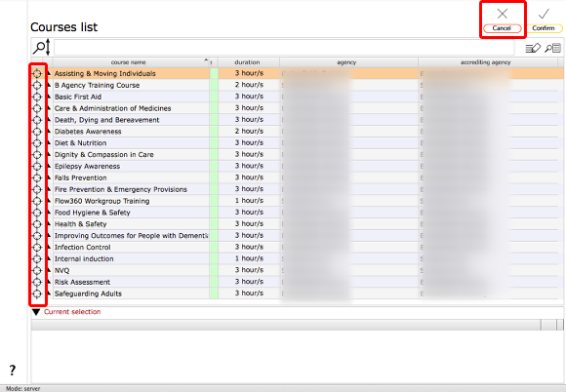Click the Basic First Aid course name
This screenshot has width=566, height=392.
(78, 97)
